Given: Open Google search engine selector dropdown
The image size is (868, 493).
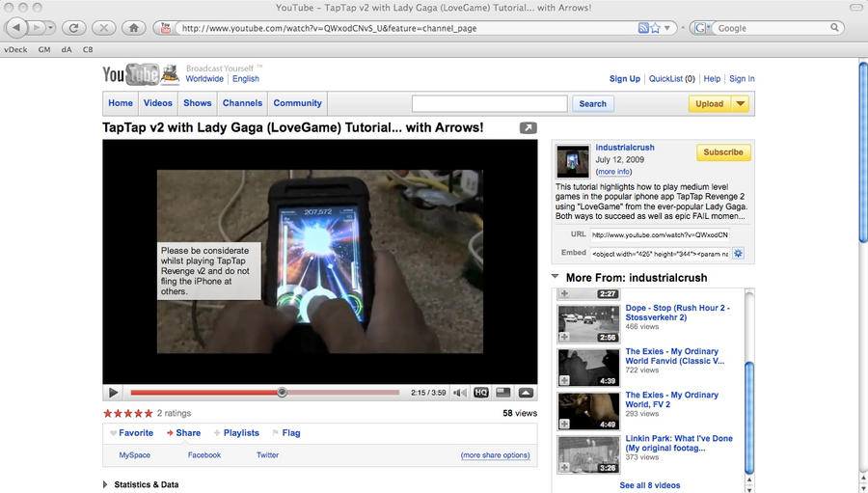Looking at the screenshot, I should [701, 27].
